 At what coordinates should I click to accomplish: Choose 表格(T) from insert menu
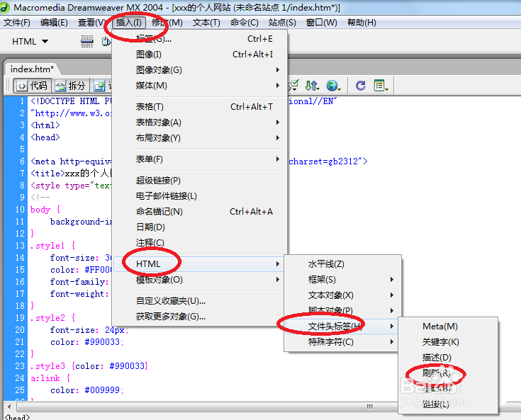click(x=201, y=106)
